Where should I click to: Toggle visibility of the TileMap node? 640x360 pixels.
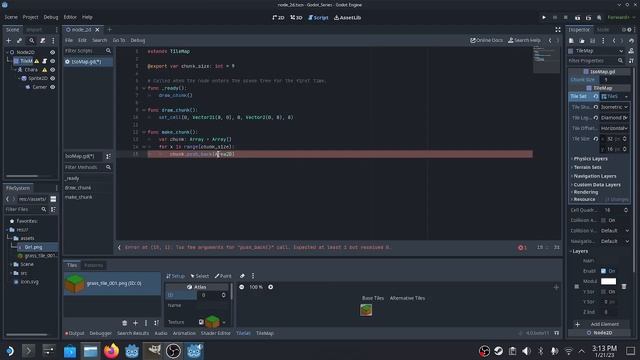tap(53, 61)
